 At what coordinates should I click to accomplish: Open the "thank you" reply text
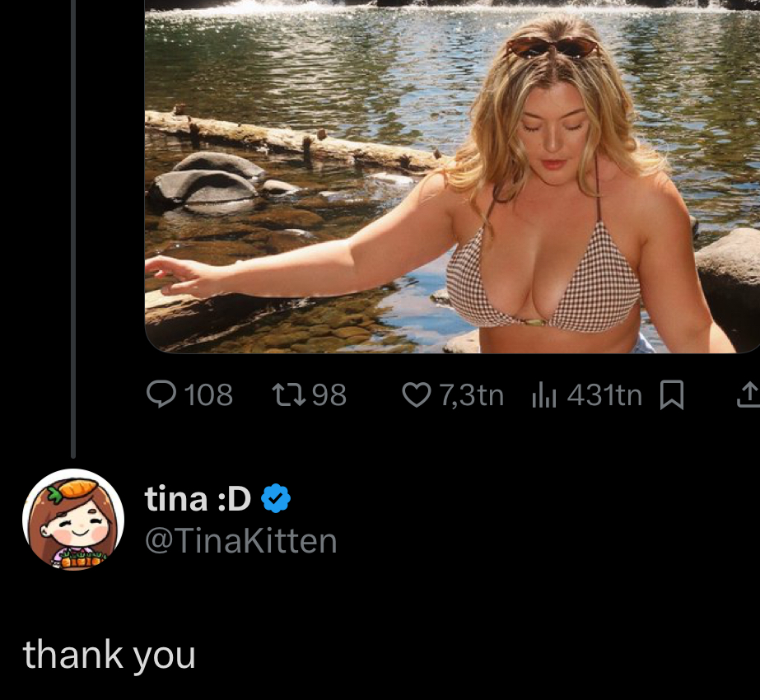click(110, 656)
